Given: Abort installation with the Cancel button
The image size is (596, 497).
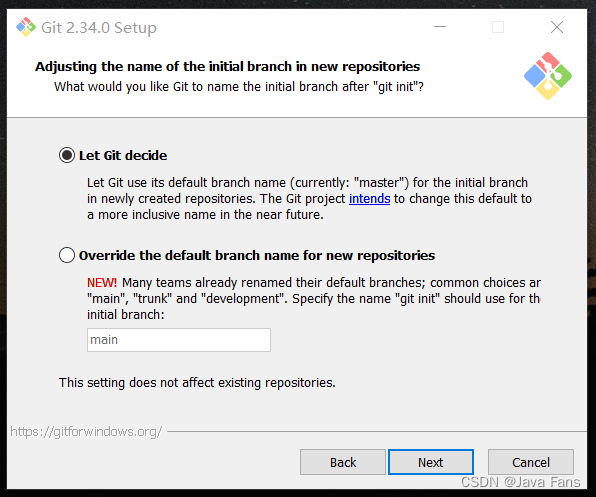Looking at the screenshot, I should tap(531, 462).
